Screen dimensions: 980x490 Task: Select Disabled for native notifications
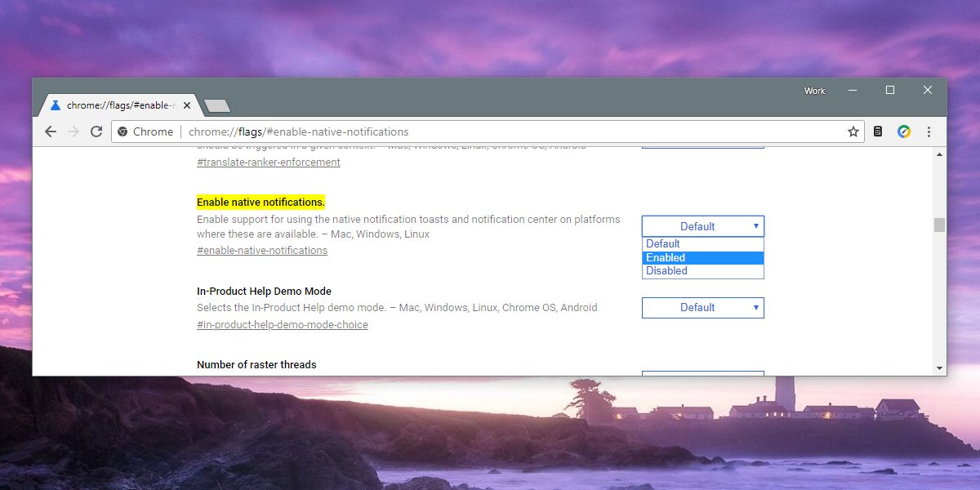tap(703, 271)
